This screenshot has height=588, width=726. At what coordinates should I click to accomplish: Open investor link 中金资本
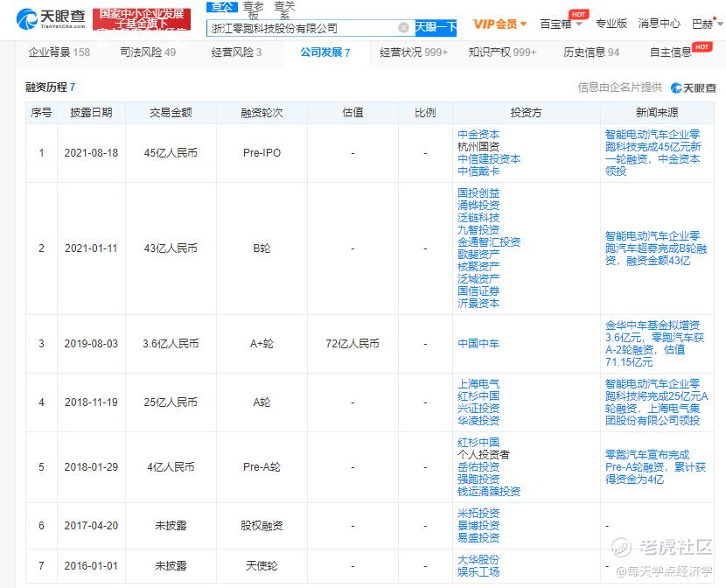point(478,135)
